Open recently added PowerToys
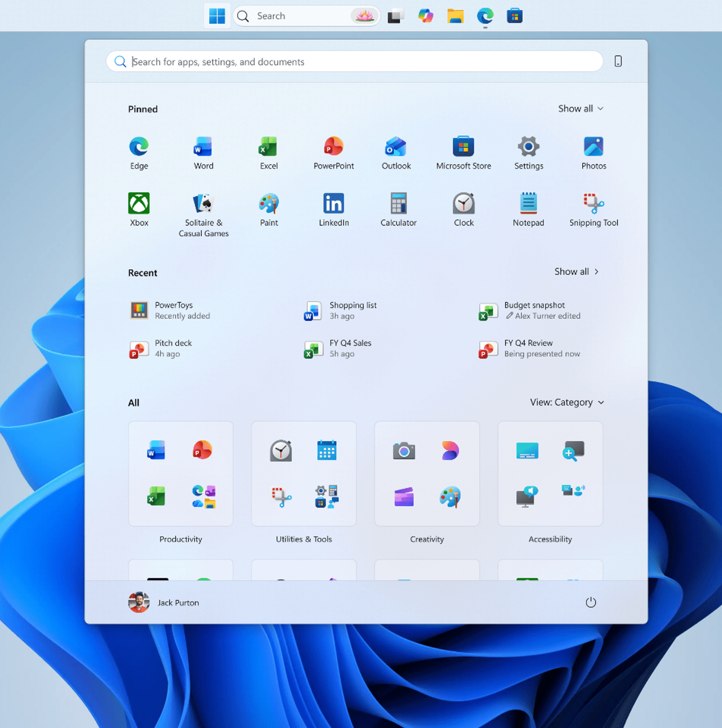 click(170, 310)
